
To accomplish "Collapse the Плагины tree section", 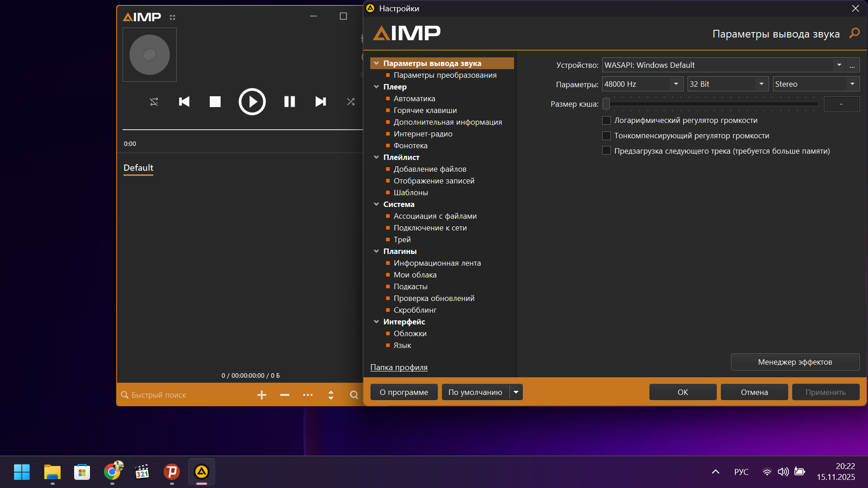I will [x=376, y=251].
